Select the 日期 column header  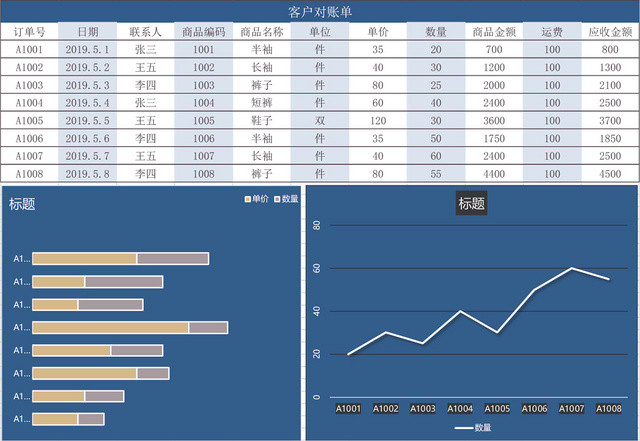(x=88, y=32)
